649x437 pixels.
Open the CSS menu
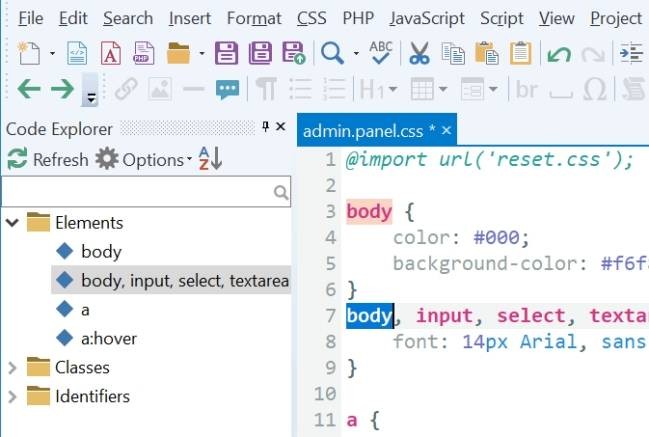click(x=311, y=18)
